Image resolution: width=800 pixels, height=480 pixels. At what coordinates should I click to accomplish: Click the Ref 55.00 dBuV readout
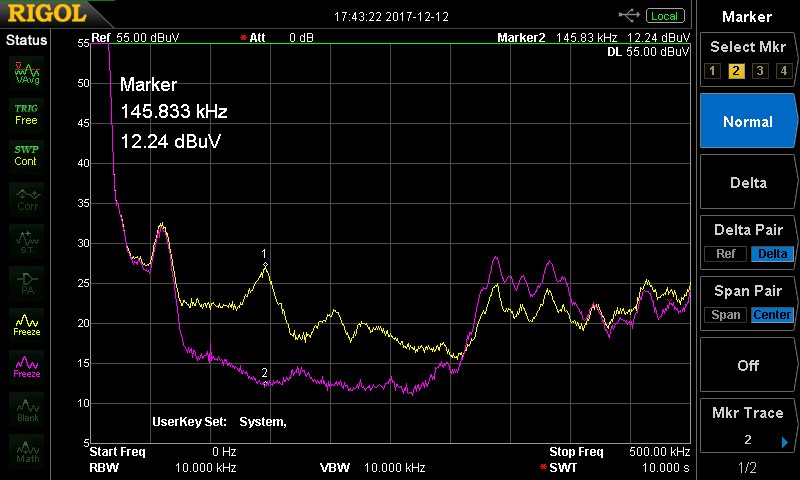[x=135, y=38]
